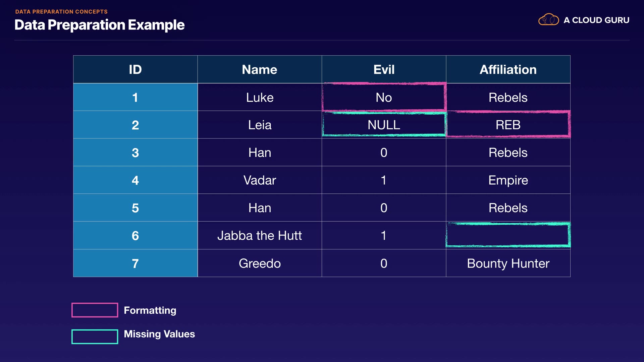Select the Leia name cell

point(259,125)
